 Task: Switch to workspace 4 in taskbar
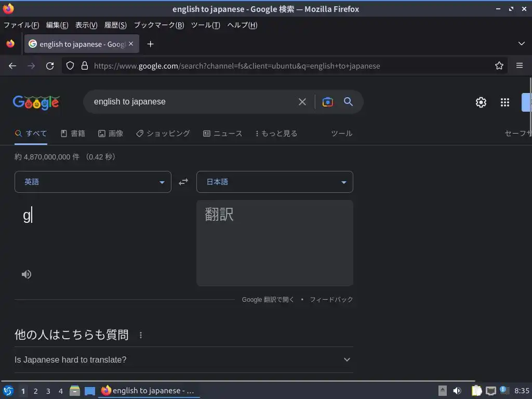(61, 391)
